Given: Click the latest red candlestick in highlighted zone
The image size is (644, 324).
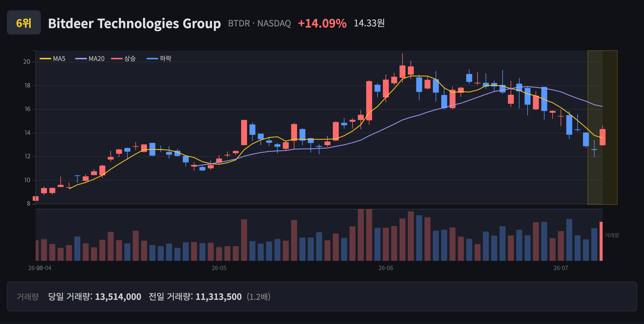Looking at the screenshot, I should (602, 137).
